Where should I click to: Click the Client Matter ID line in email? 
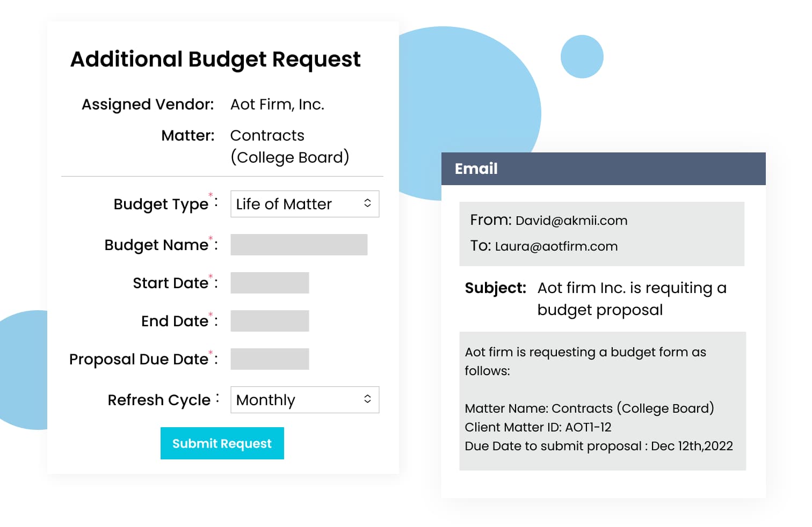click(538, 427)
